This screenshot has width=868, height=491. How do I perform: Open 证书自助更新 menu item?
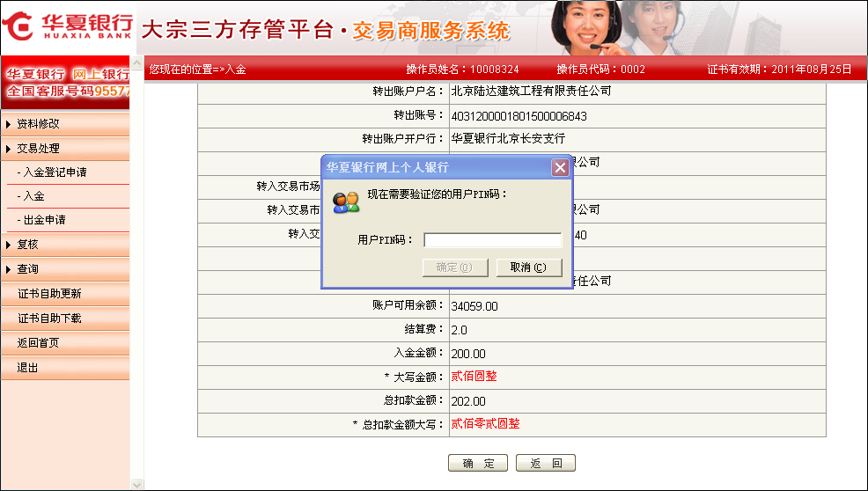point(50,293)
